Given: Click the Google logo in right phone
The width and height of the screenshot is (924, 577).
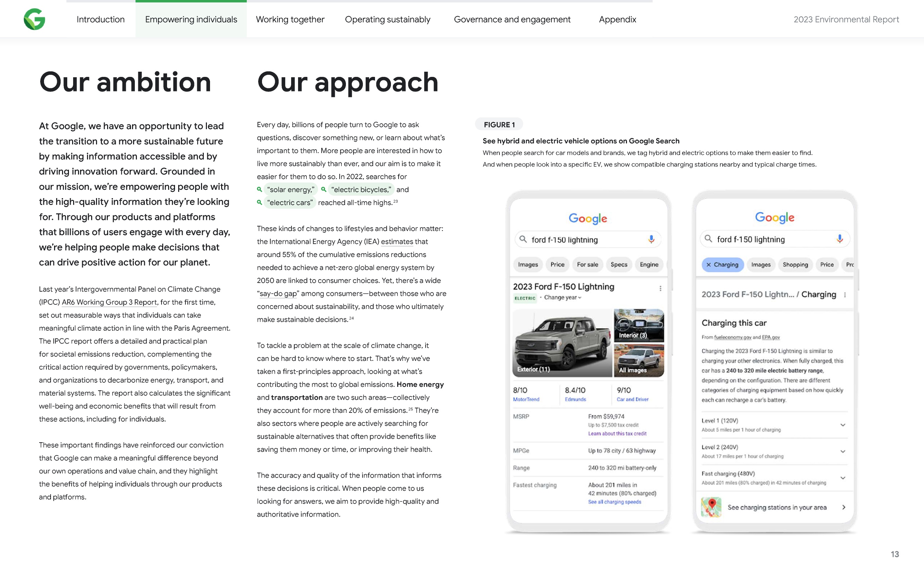Looking at the screenshot, I should 774,217.
